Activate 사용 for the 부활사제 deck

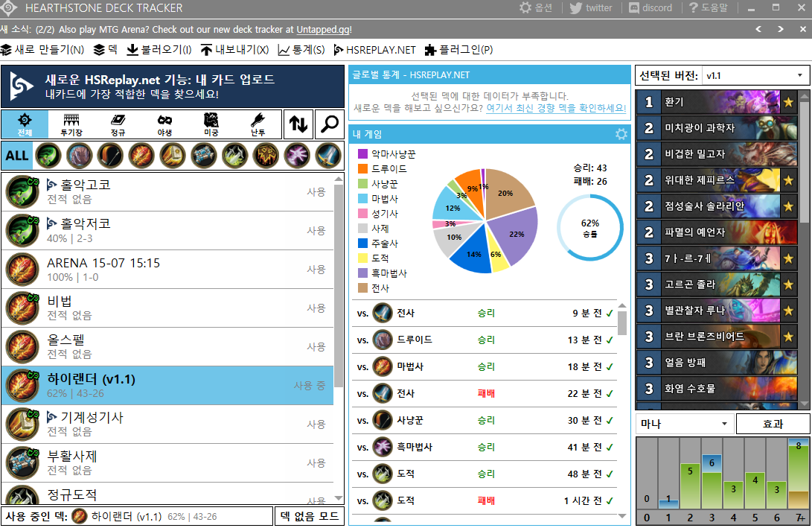316,462
